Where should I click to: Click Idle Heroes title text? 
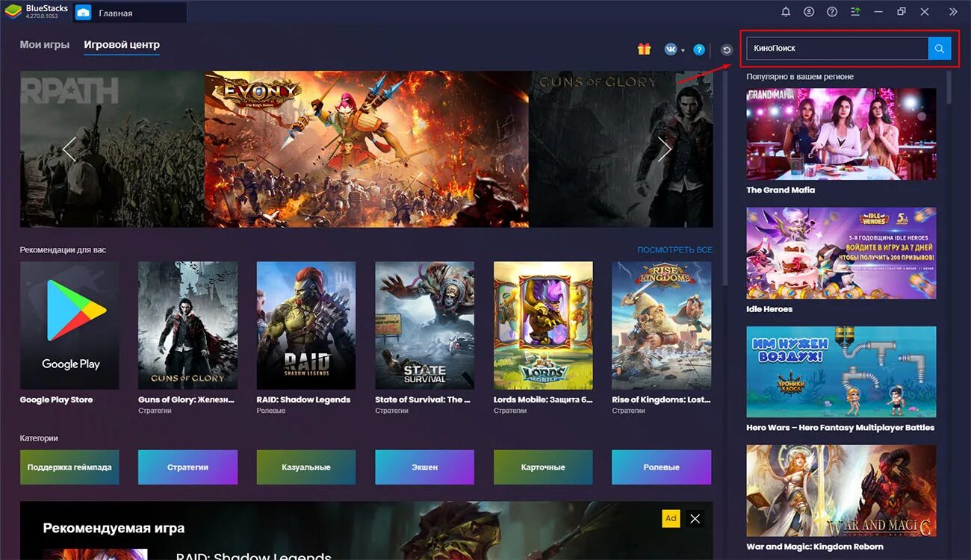[769, 309]
